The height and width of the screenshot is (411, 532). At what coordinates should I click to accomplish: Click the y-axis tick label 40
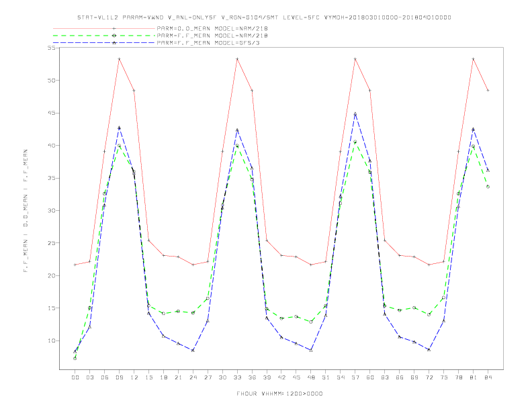[51, 146]
